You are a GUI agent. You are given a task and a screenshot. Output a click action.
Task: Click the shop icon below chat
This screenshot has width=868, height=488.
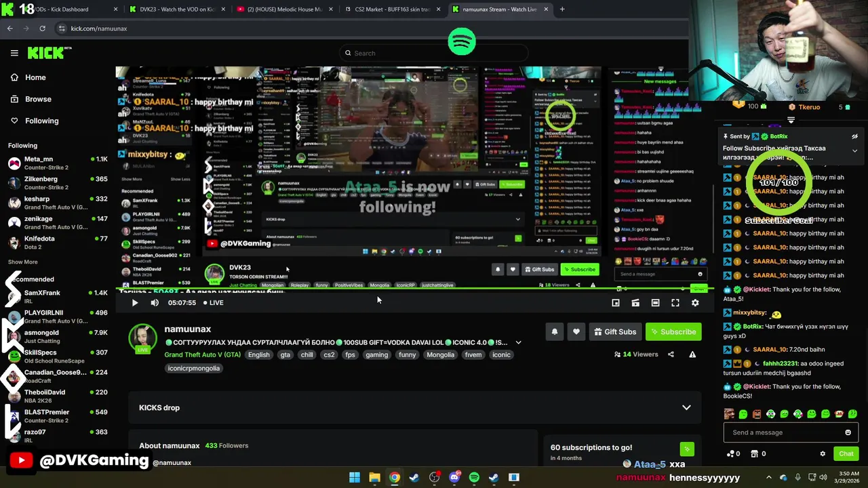[x=755, y=453]
